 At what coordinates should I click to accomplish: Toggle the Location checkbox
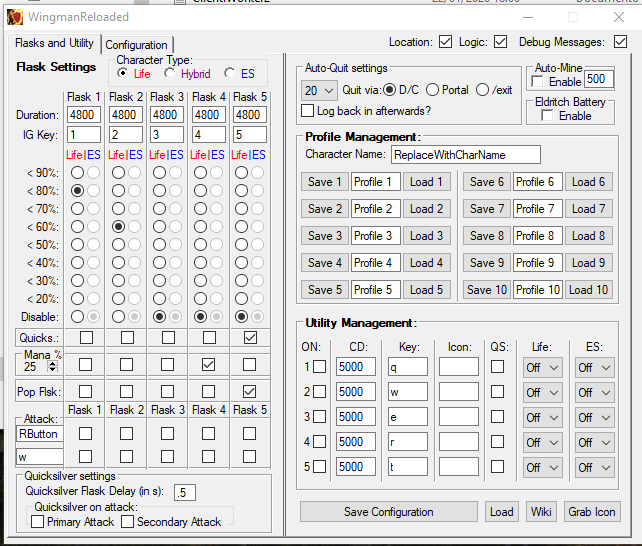[x=445, y=42]
